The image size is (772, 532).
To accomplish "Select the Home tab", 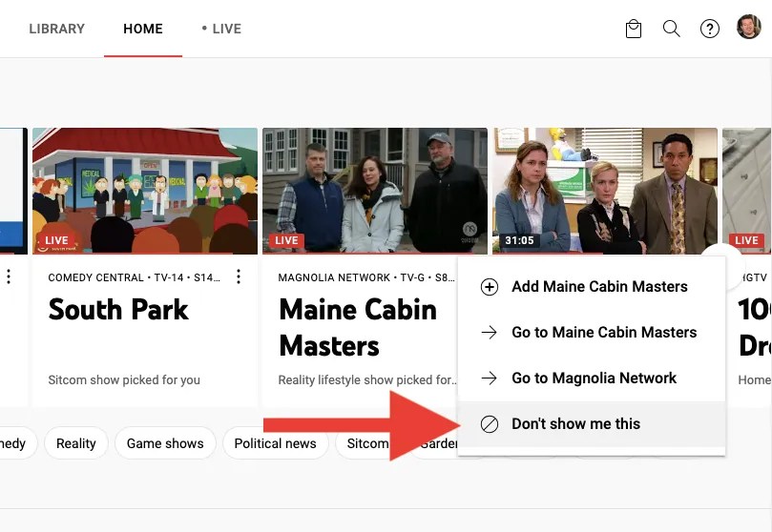I will (x=143, y=29).
